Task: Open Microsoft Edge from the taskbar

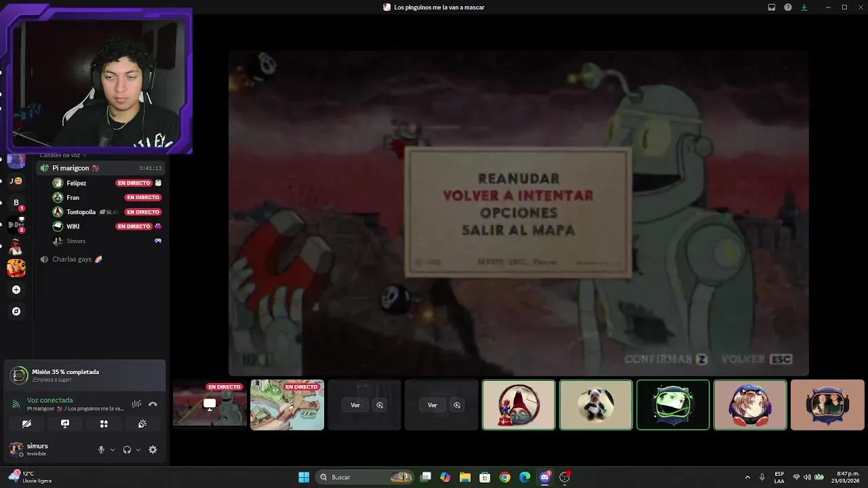Action: (x=525, y=477)
